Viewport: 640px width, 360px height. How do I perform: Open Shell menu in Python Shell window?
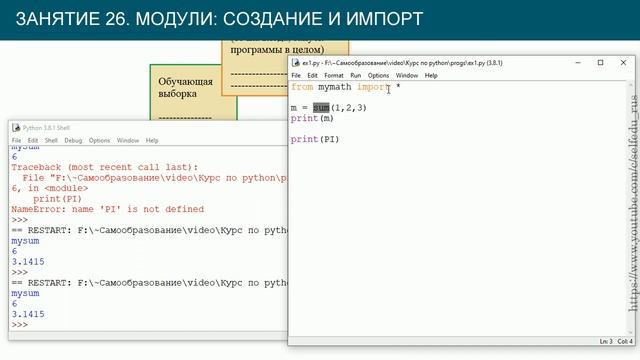coord(51,140)
